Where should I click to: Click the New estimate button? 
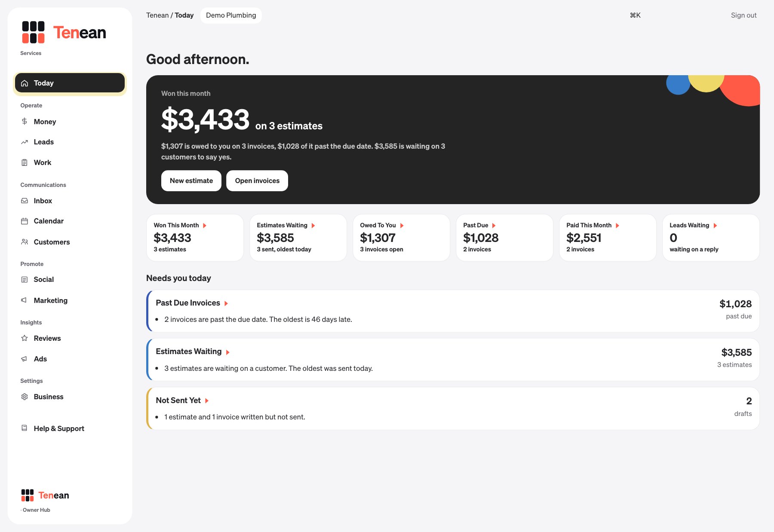(191, 181)
